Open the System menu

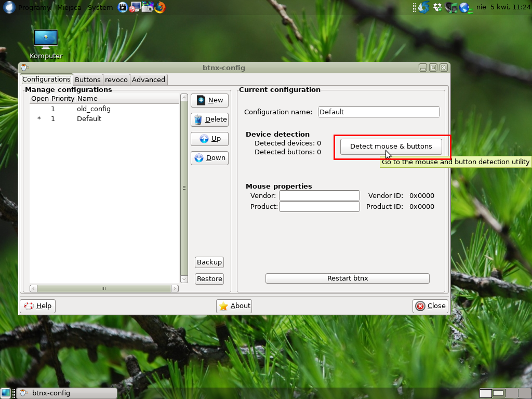pyautogui.click(x=100, y=7)
